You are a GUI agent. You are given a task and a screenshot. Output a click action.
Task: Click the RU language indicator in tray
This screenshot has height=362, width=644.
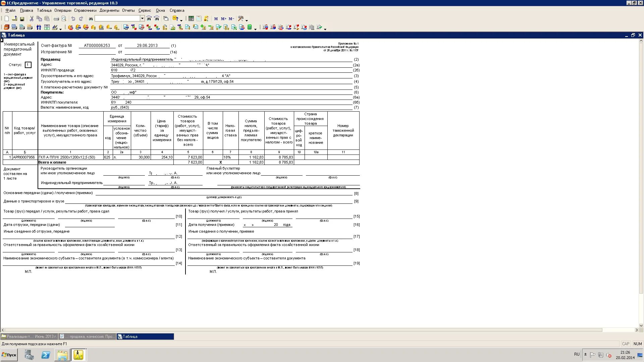577,354
